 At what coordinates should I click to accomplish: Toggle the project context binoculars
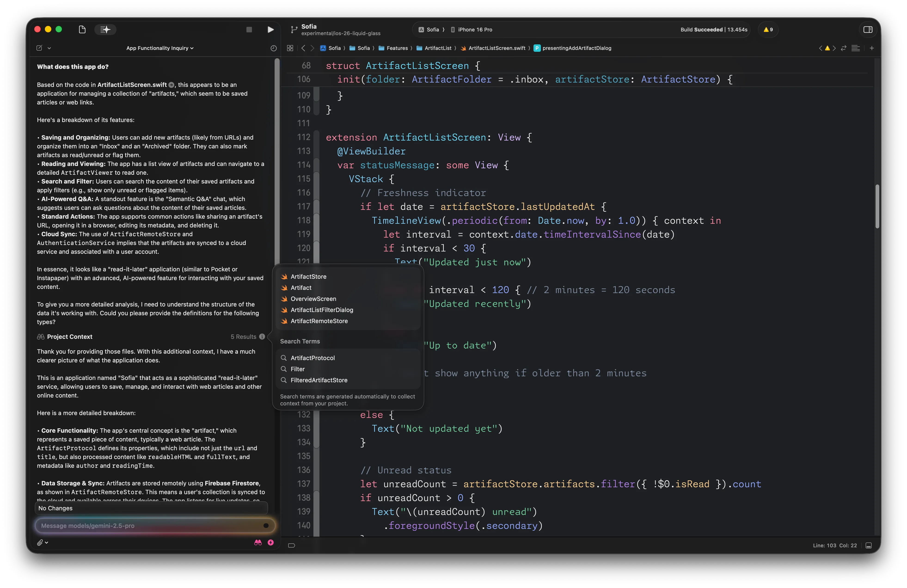[x=258, y=542]
